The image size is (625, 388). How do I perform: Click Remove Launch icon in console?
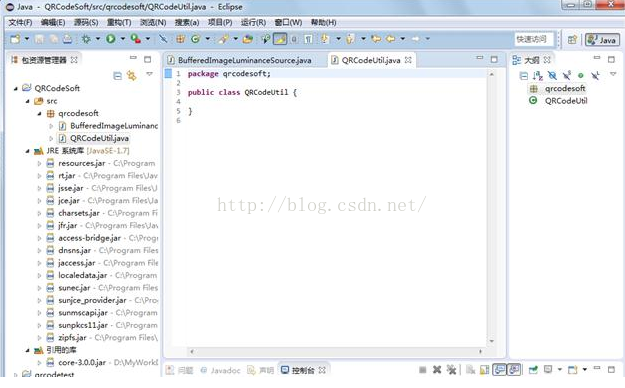click(x=437, y=370)
